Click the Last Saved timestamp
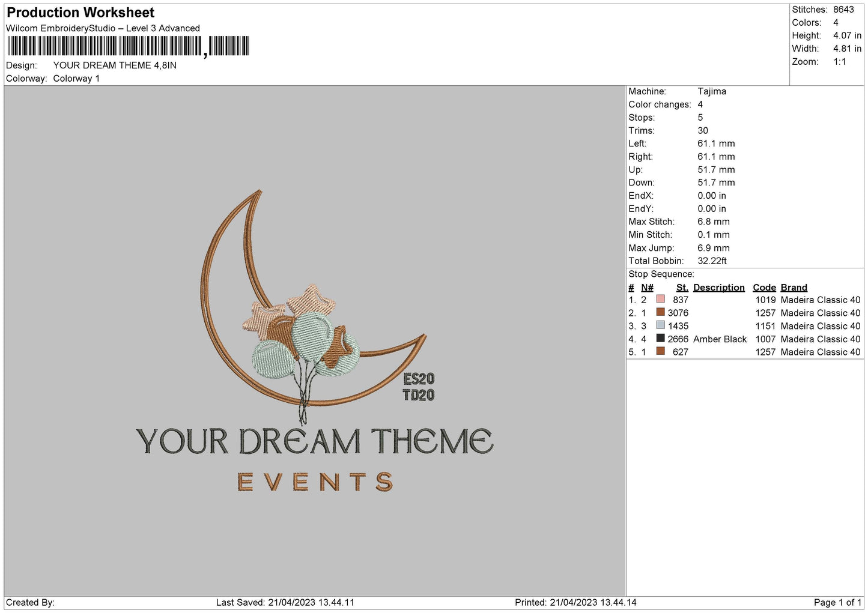This screenshot has height=613, width=868. pyautogui.click(x=285, y=602)
